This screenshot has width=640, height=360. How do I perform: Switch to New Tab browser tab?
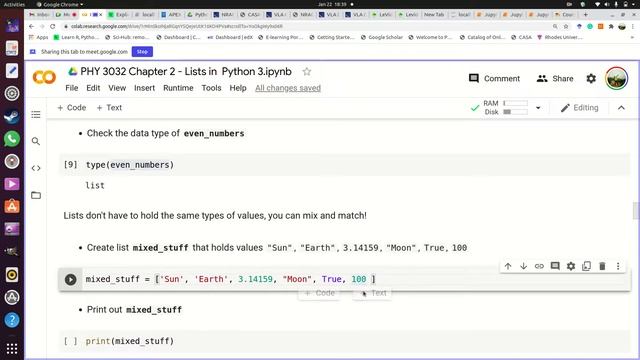[434, 14]
